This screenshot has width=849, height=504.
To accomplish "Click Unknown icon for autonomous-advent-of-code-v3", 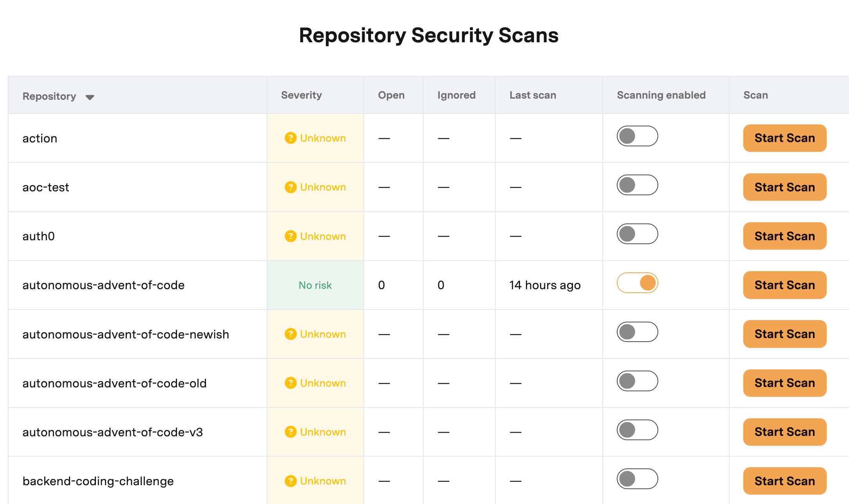I will click(x=290, y=432).
